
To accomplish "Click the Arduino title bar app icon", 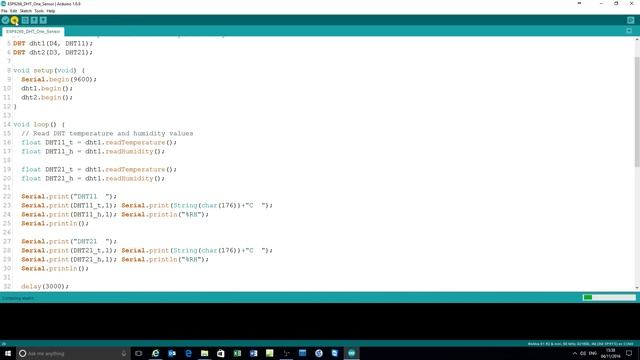I will (4, 4).
